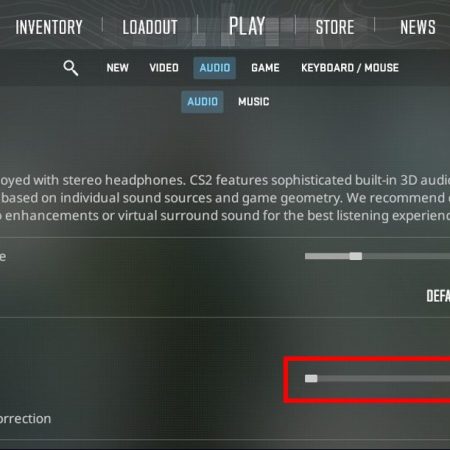
Task: Switch to the VIDEO settings tab
Action: 164,68
